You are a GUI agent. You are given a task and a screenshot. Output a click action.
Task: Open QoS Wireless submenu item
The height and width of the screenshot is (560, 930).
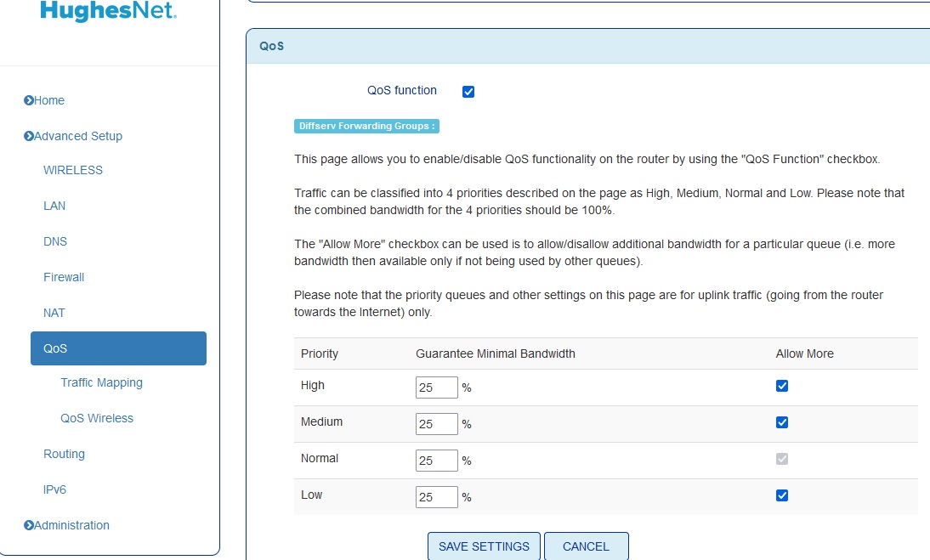[97, 418]
